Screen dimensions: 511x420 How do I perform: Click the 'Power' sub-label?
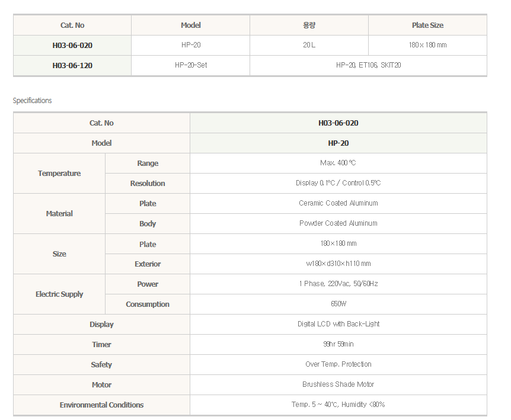(148, 284)
